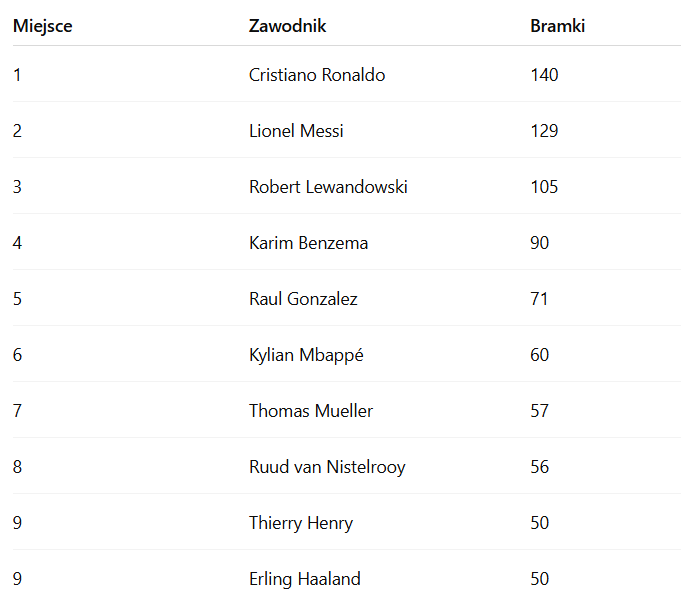Click the Bramki column header
681x607 pixels.
(x=557, y=26)
